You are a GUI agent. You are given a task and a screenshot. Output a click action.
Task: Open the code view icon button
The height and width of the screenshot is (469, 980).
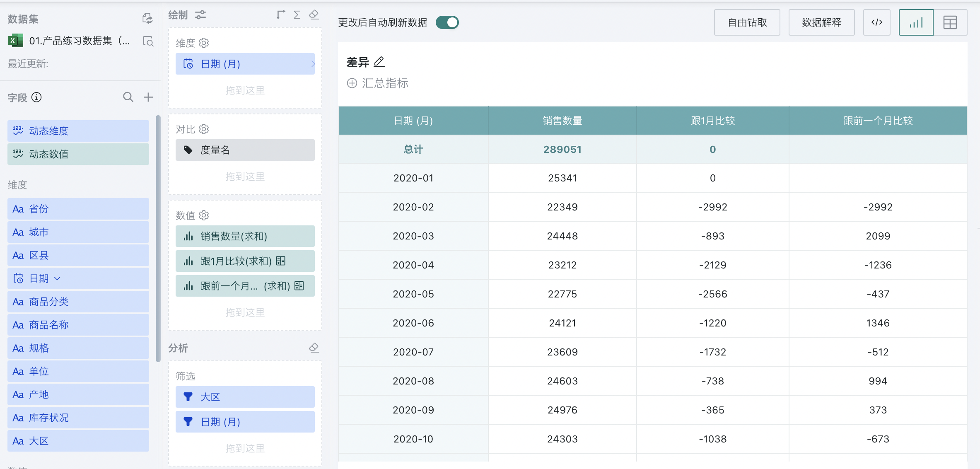pyautogui.click(x=876, y=22)
